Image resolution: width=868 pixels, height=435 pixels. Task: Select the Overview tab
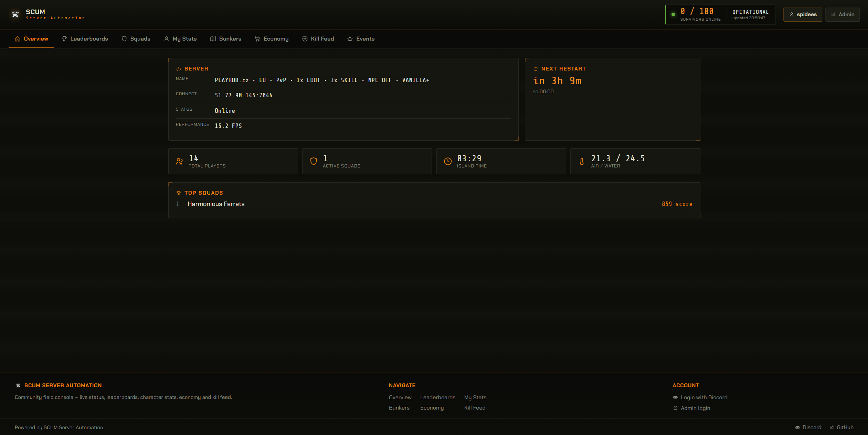tap(31, 39)
